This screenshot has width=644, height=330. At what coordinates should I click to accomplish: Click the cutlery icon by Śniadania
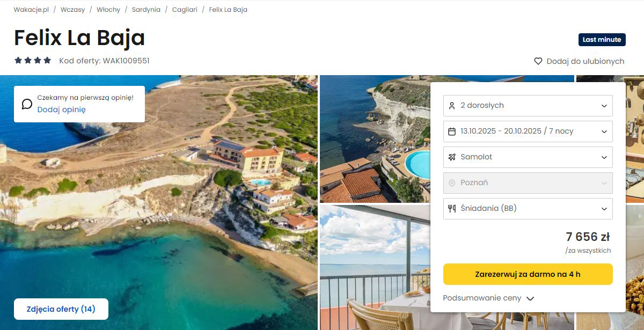coord(451,209)
